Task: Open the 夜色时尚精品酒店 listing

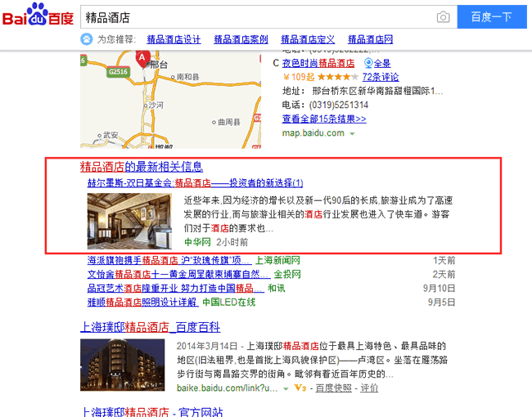Action: [x=318, y=63]
